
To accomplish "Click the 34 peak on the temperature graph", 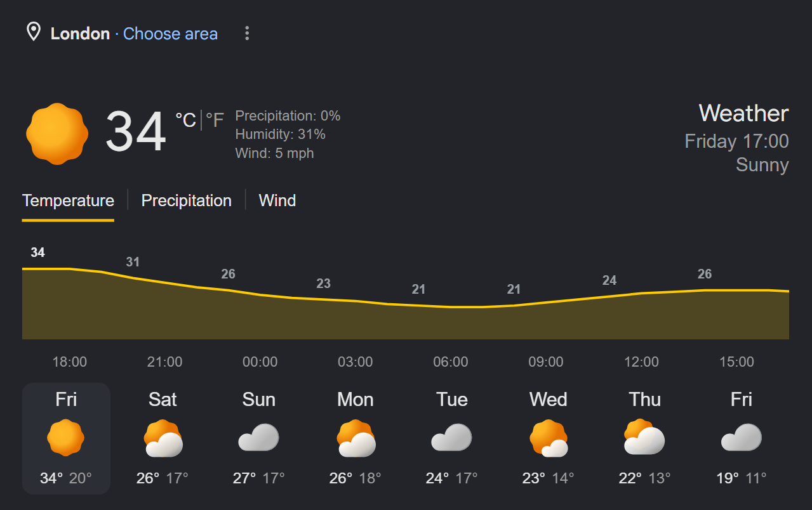I will [x=38, y=252].
